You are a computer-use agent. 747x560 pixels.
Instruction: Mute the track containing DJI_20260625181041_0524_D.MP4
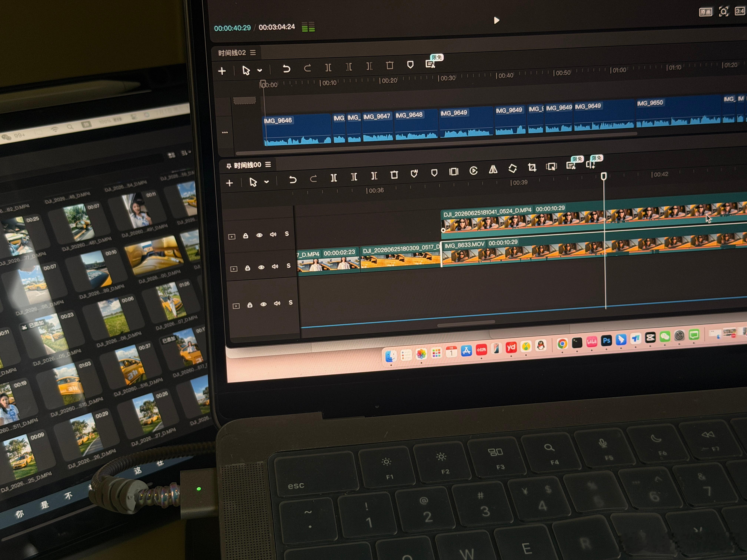[x=273, y=234]
